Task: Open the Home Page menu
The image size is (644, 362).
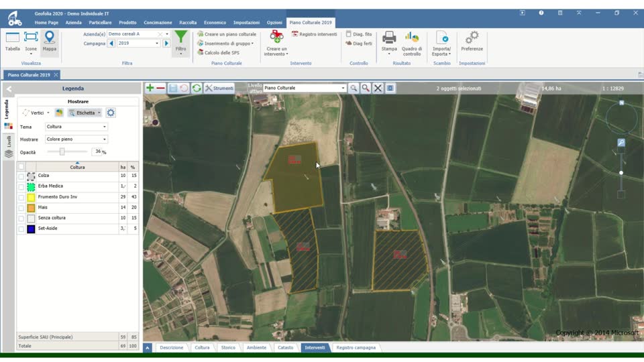Action: [46, 23]
